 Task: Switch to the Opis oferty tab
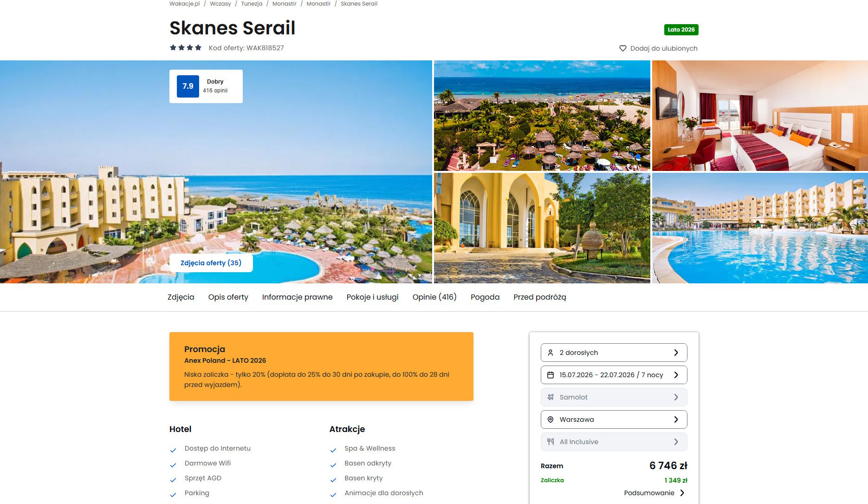click(228, 297)
